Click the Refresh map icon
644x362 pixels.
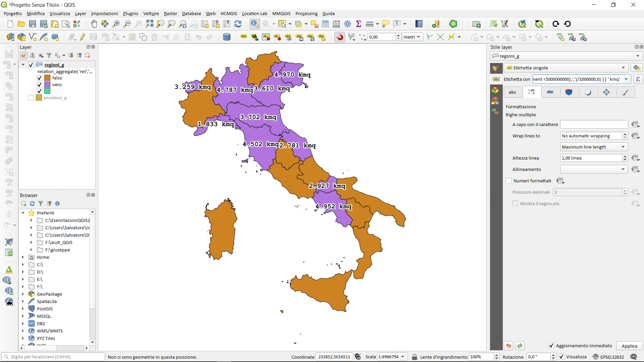coord(238,24)
